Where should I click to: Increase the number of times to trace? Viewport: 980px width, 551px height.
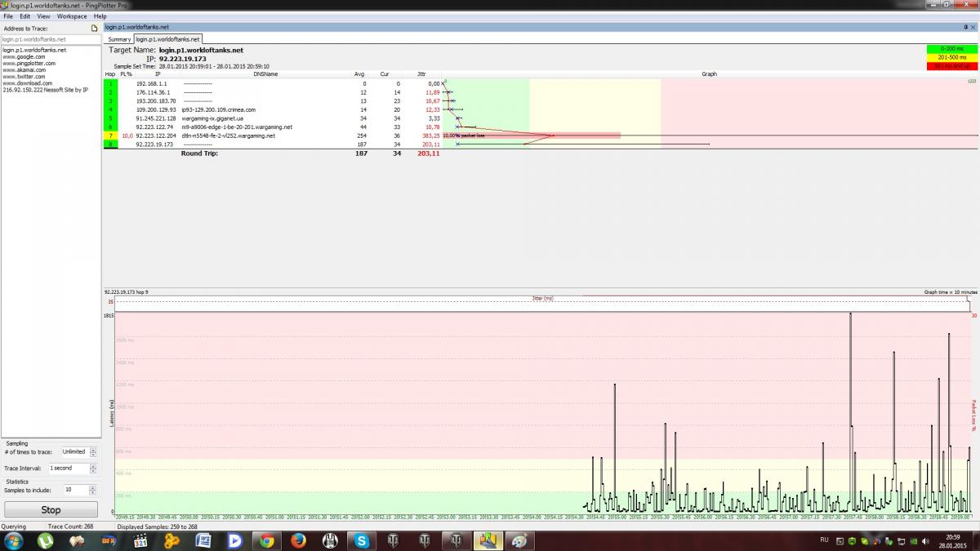93,449
